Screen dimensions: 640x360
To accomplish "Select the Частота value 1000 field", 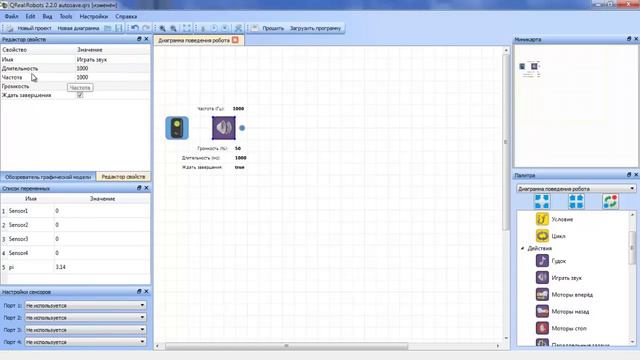I will pyautogui.click(x=113, y=77).
